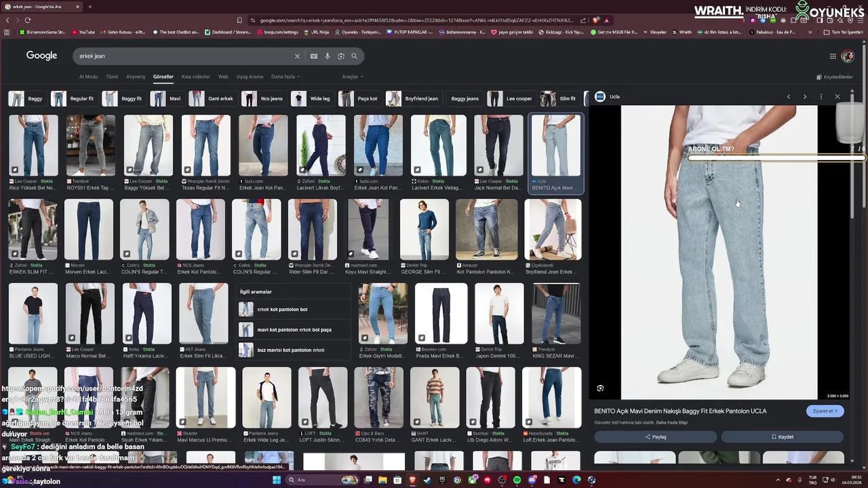Image resolution: width=868 pixels, height=488 pixels.
Task: Open the YouTube bookmark in bookmarks bar
Action: [x=83, y=32]
